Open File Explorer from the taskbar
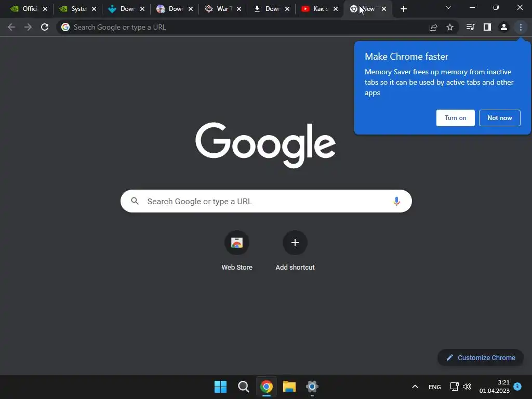Screen dimensions: 532x399 (x=289, y=387)
